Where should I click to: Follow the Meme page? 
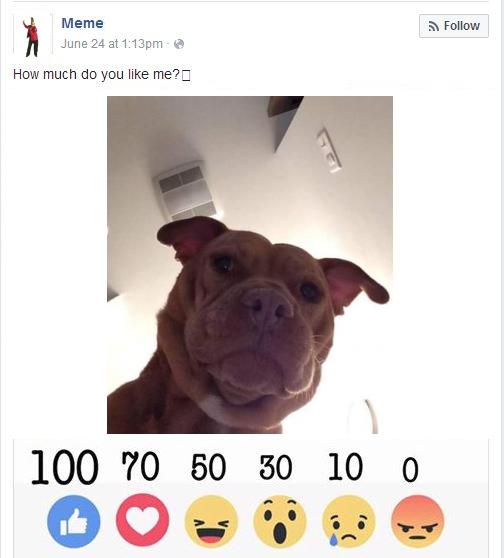pyautogui.click(x=454, y=26)
